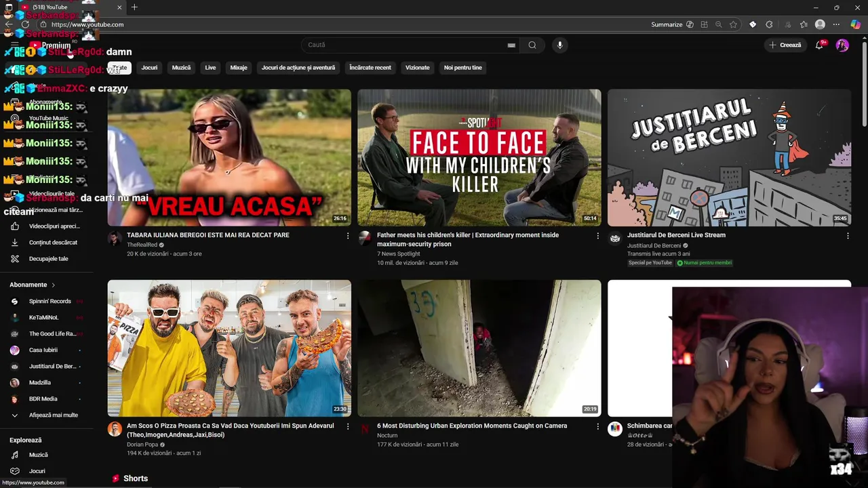Viewport: 868px width, 488px height.
Task: Open options menu for TABARA IULIANA BEREGOI video
Action: (x=348, y=236)
